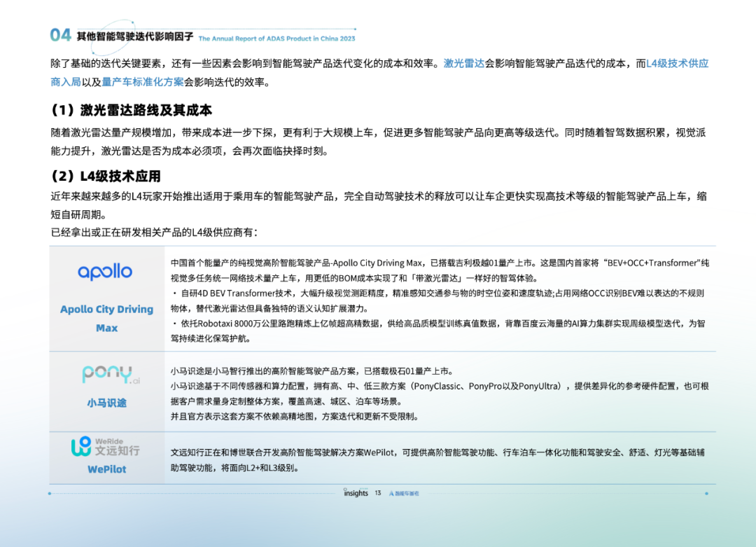The width and height of the screenshot is (756, 547).
Task: Click the Apollo City Driving Max label
Action: tap(106, 319)
